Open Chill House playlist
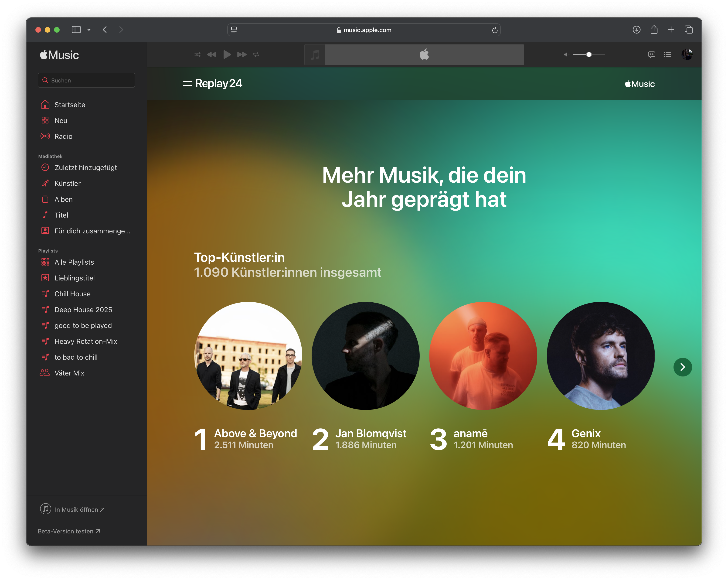Image resolution: width=728 pixels, height=580 pixels. pos(72,294)
